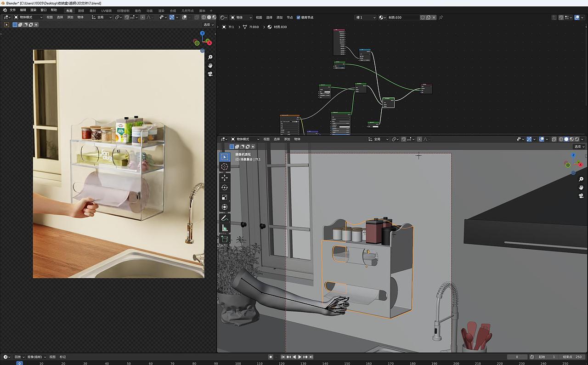Click the 结束点 end frame field
The height and width of the screenshot is (365, 588).
pyautogui.click(x=572, y=357)
